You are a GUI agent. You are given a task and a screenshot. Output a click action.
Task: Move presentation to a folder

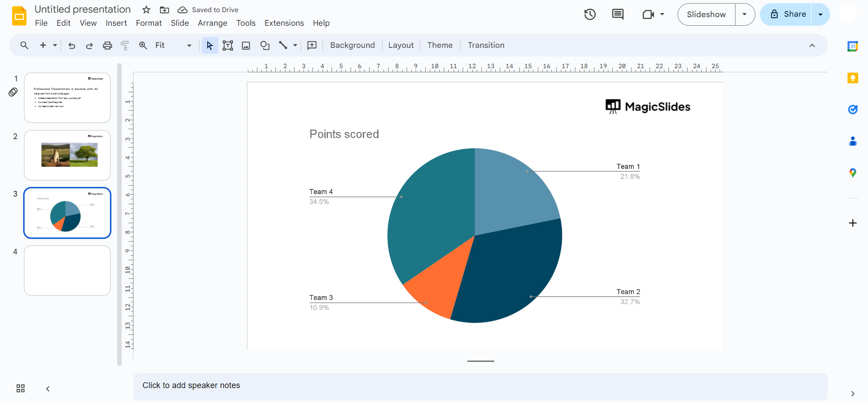point(165,10)
